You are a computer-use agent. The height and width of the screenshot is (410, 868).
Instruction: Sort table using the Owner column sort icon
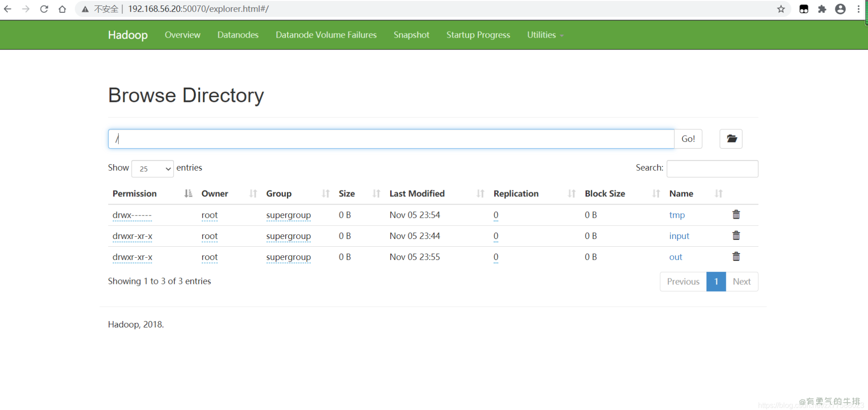tap(253, 194)
